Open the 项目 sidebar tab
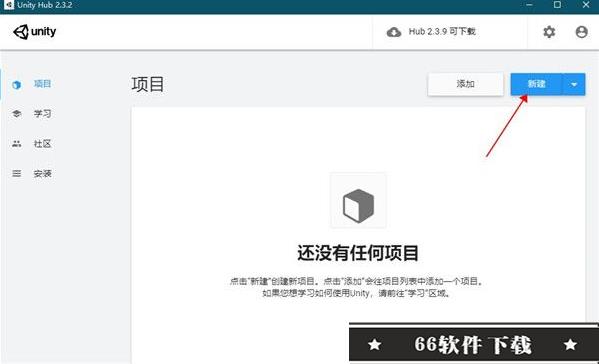This screenshot has height=364, width=599. [x=42, y=84]
